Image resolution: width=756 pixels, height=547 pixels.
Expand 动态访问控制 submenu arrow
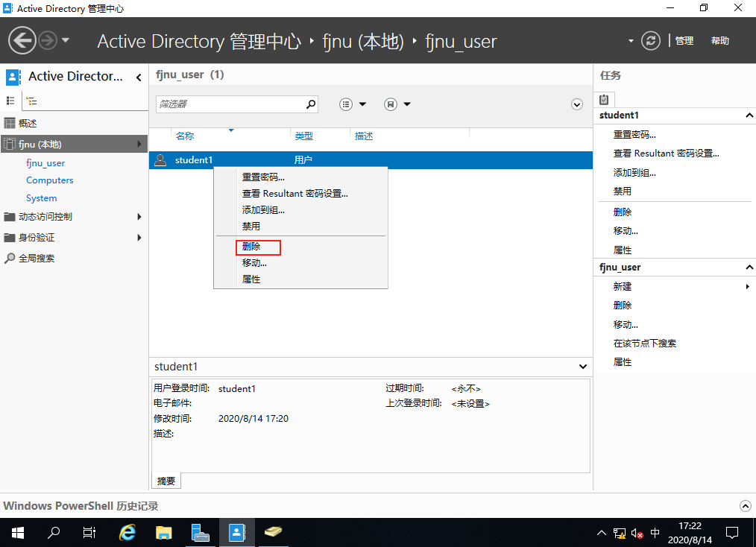pyautogui.click(x=139, y=217)
